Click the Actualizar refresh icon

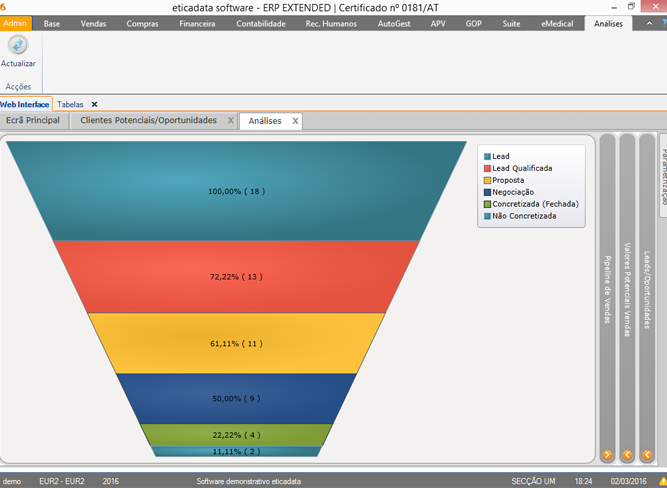(18, 46)
